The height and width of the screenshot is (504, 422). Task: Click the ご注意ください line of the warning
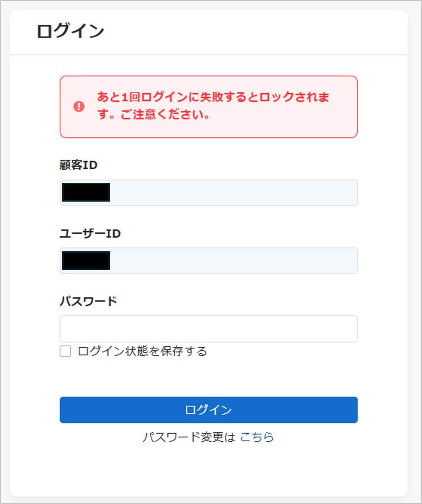click(x=165, y=114)
